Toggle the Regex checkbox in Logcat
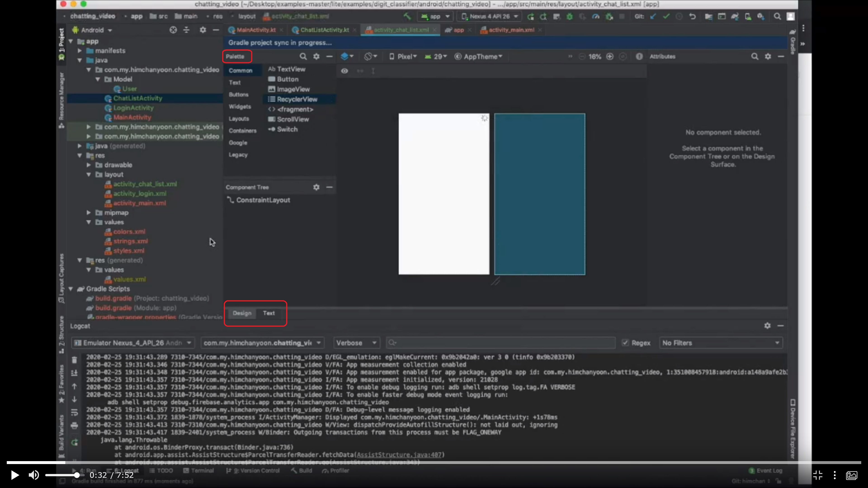868x488 pixels. 625,343
